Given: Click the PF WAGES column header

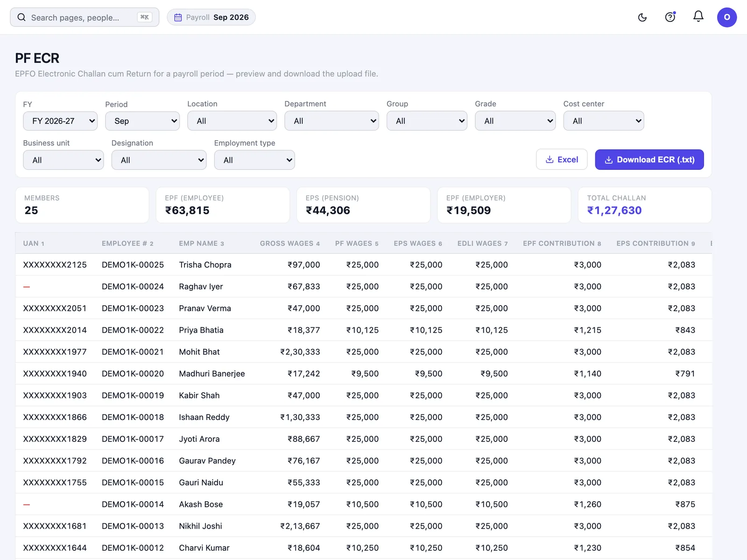Looking at the screenshot, I should coord(357,244).
